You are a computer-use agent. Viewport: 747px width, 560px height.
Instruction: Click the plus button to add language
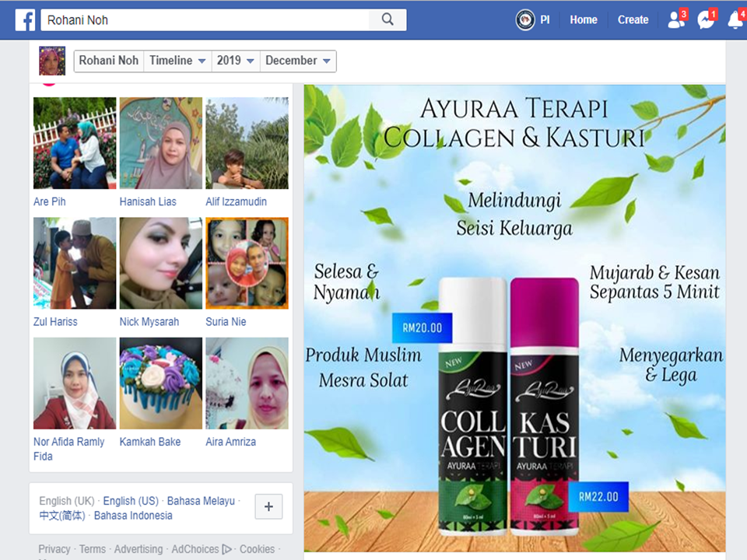pyautogui.click(x=268, y=507)
